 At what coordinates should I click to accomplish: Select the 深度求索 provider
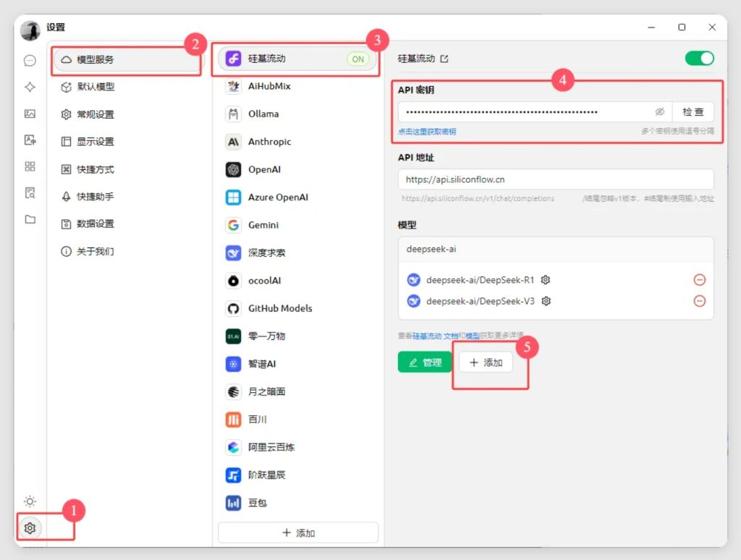coord(297,253)
